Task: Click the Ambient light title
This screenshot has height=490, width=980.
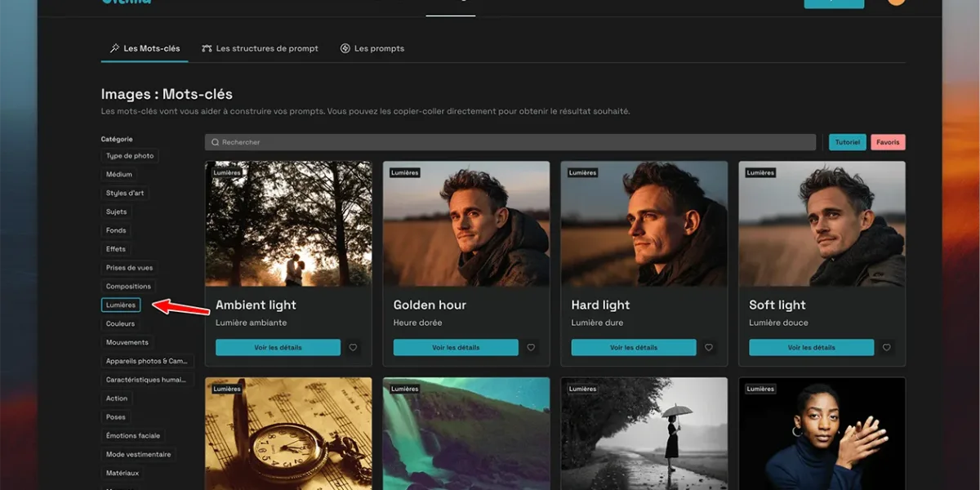Action: pyautogui.click(x=256, y=305)
